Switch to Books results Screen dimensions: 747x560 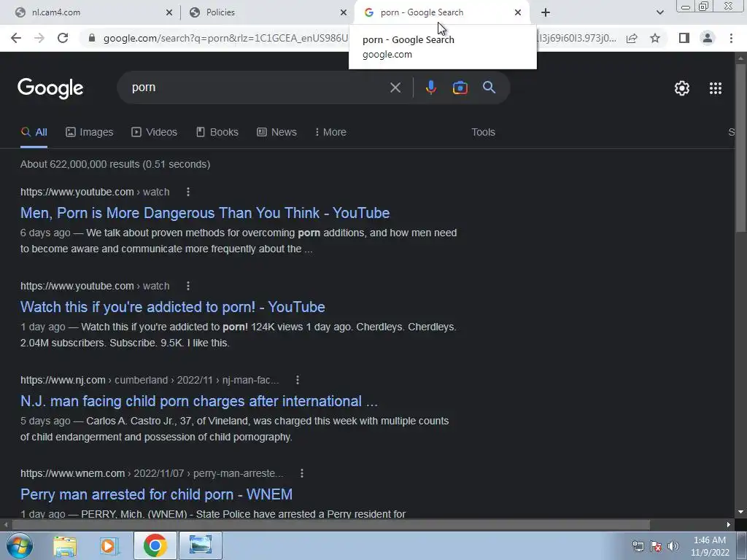(x=217, y=133)
